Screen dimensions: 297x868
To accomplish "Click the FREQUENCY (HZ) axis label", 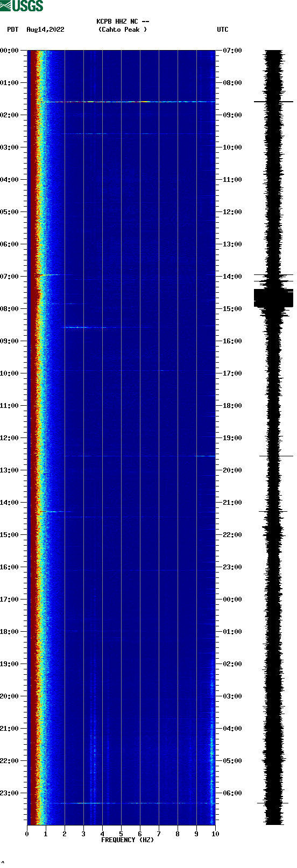I will click(128, 839).
